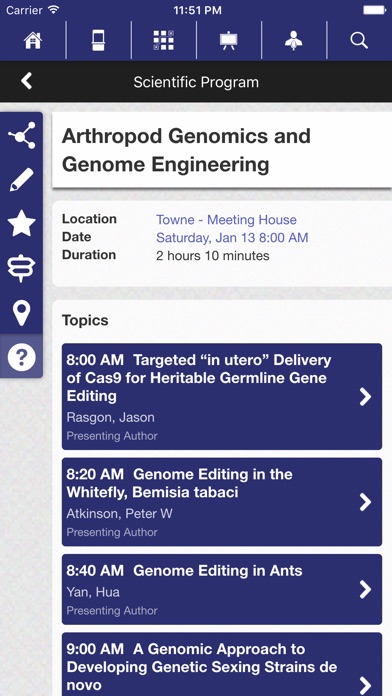The image size is (392, 696).
Task: Select the presentation easel icon
Action: 229,40
